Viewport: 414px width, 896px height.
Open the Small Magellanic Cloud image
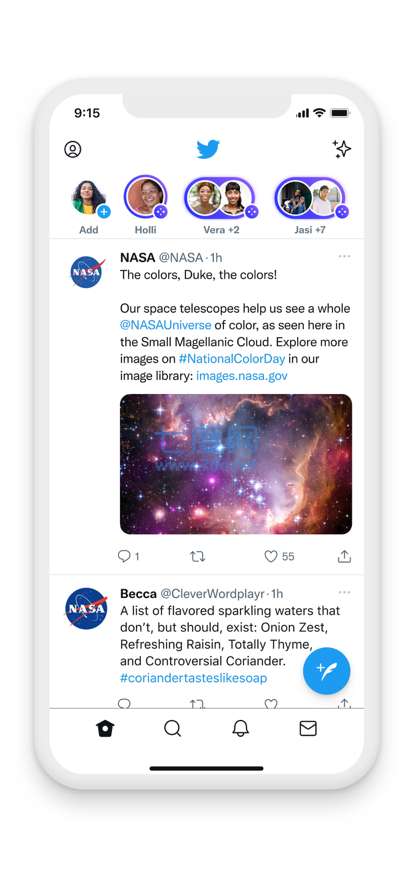pyautogui.click(x=236, y=464)
